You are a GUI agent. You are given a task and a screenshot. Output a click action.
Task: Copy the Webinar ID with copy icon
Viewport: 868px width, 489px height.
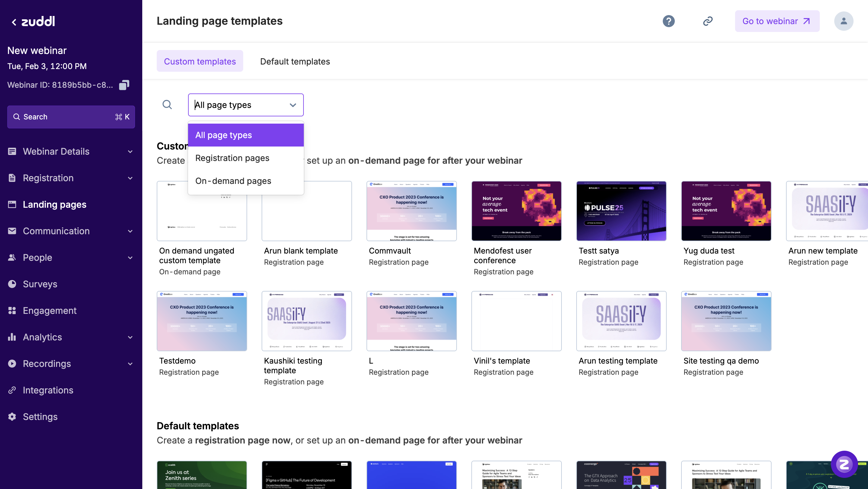tap(124, 85)
